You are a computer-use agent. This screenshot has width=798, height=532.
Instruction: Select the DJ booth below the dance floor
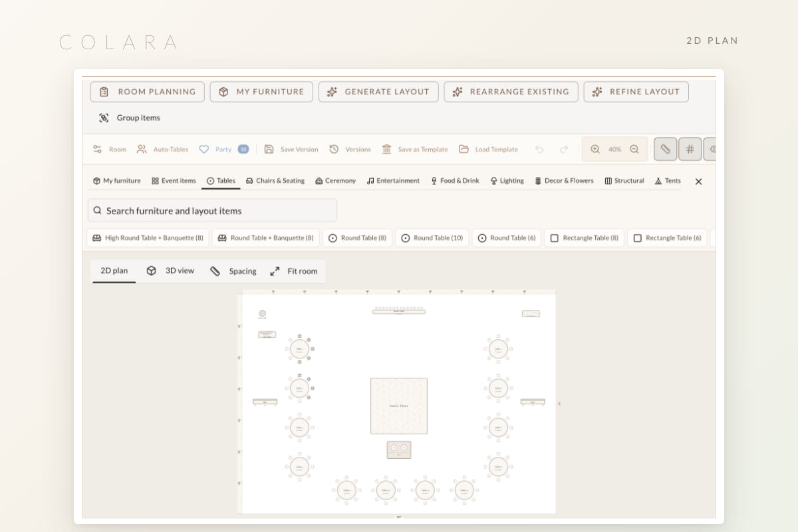(x=399, y=450)
